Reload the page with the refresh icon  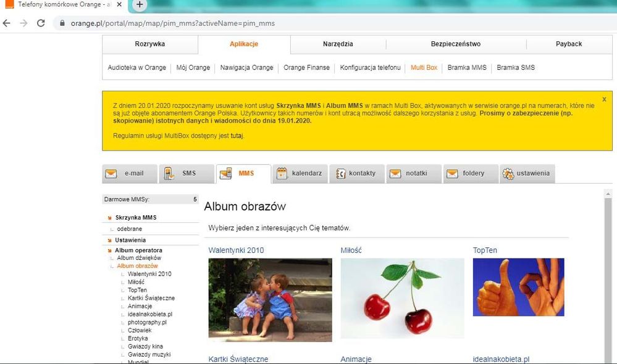(x=41, y=23)
